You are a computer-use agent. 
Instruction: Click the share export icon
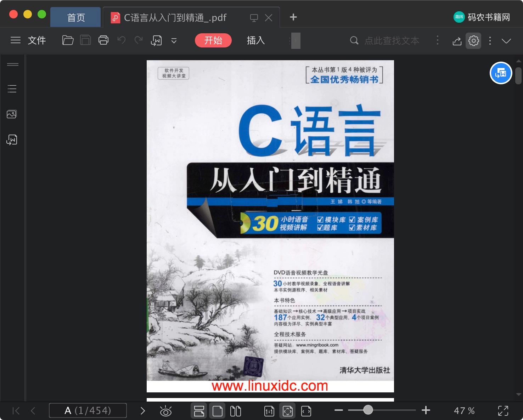tap(457, 41)
